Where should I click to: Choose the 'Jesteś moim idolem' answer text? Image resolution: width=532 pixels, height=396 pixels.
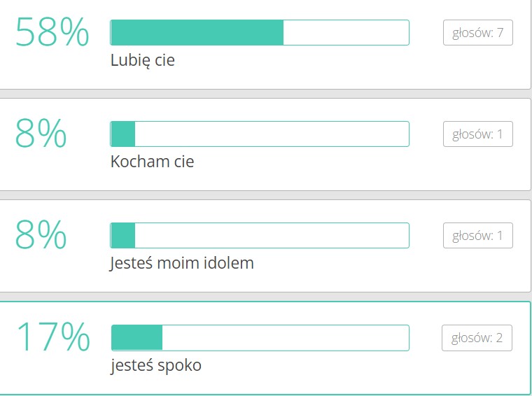[182, 264]
